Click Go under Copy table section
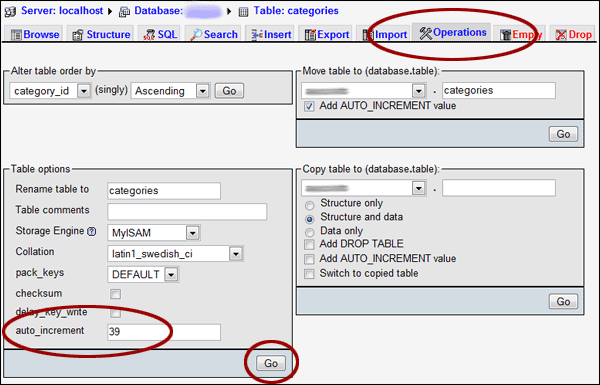 click(x=563, y=302)
